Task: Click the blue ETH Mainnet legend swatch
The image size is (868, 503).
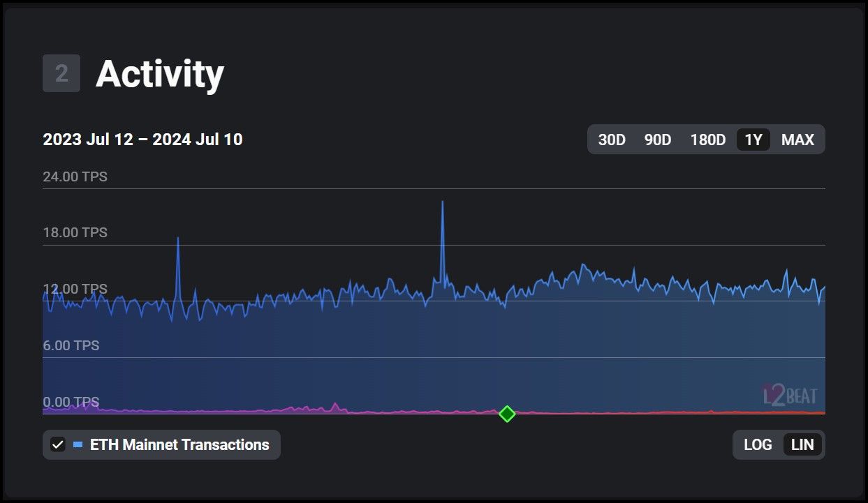Action: tap(78, 444)
